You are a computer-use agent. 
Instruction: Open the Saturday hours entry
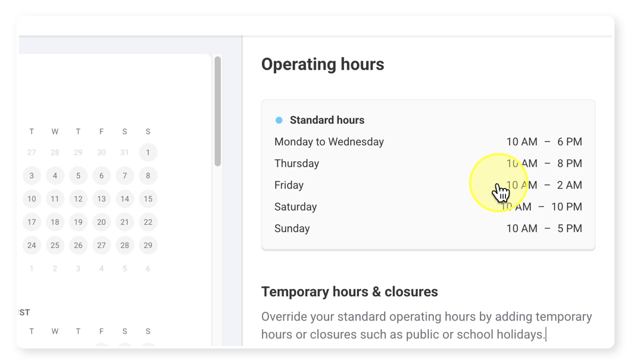428,207
